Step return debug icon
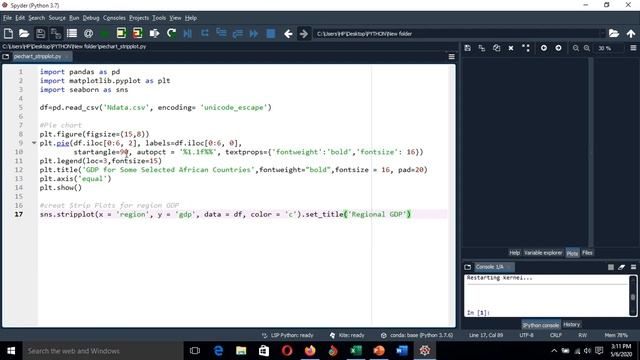This screenshot has width=640, height=360. [x=238, y=33]
